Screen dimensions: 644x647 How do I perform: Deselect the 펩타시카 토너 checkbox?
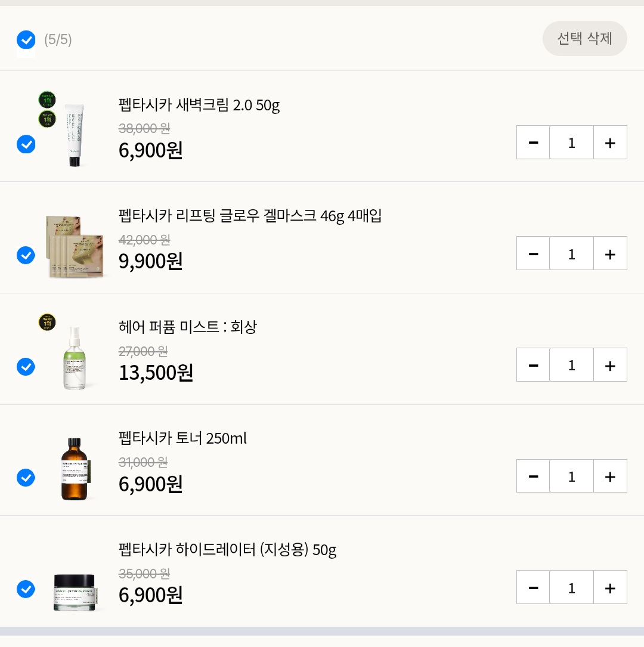(26, 478)
